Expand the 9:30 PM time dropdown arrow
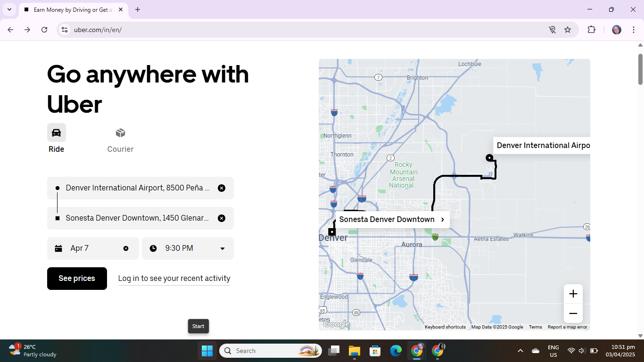 (x=223, y=248)
